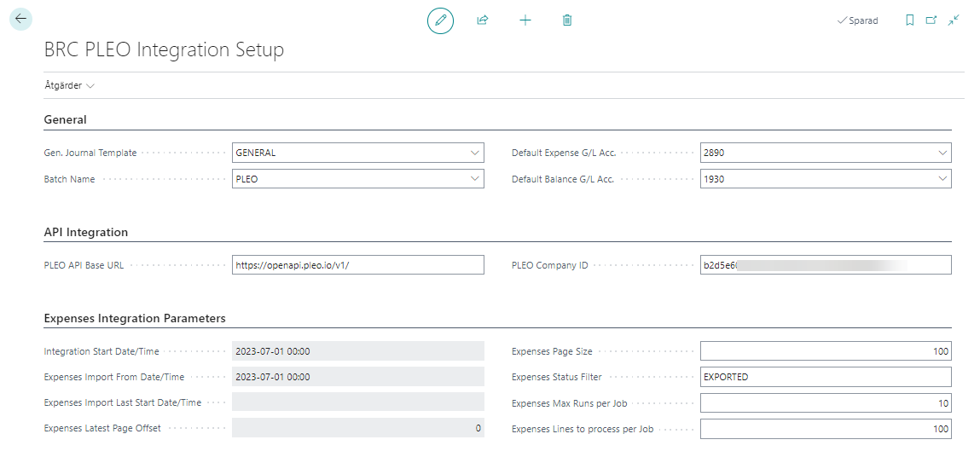Go back using the arrow button
The image size is (980, 457).
[20, 20]
